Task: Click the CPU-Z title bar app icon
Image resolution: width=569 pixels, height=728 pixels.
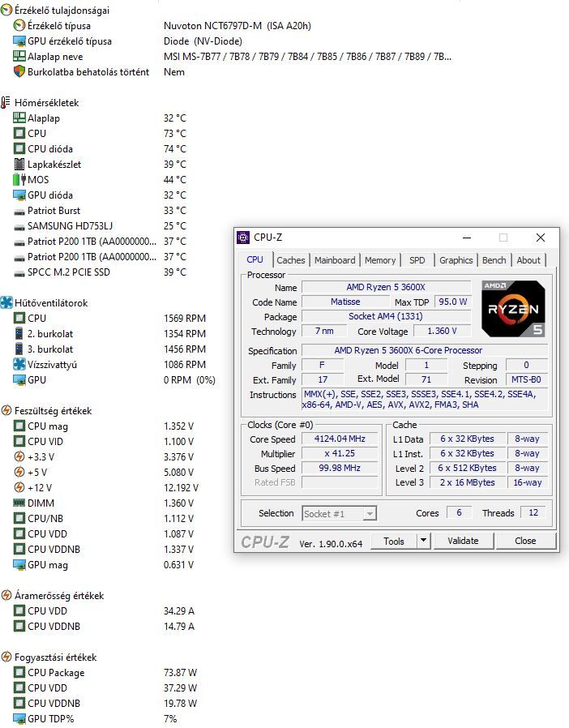Action: point(243,238)
